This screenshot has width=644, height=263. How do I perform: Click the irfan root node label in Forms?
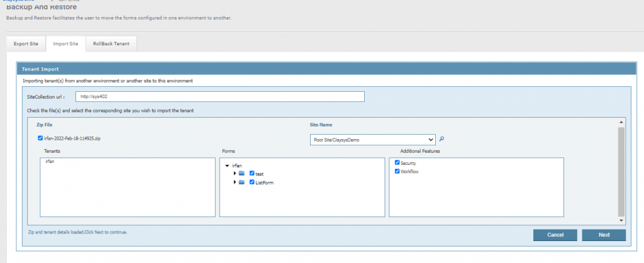pyautogui.click(x=237, y=165)
